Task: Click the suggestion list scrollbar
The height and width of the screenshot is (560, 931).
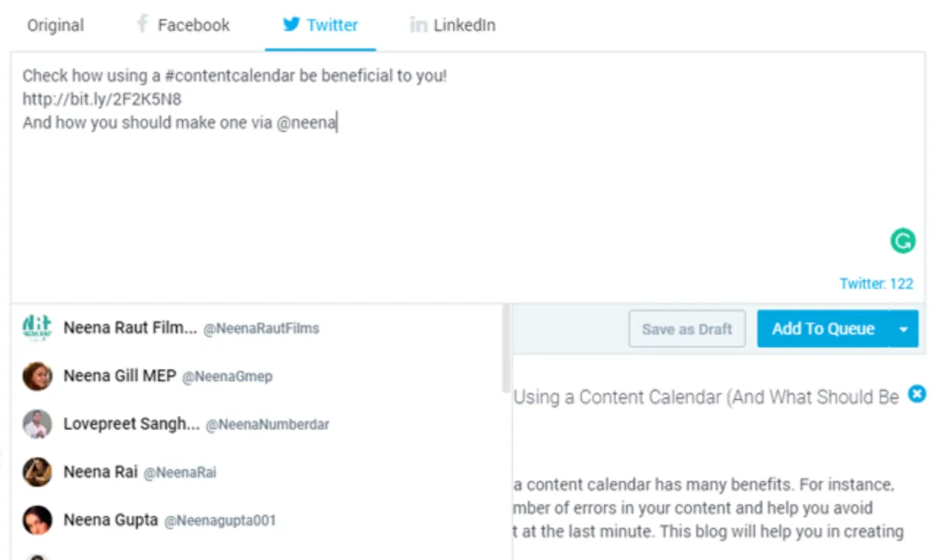Action: click(x=507, y=349)
